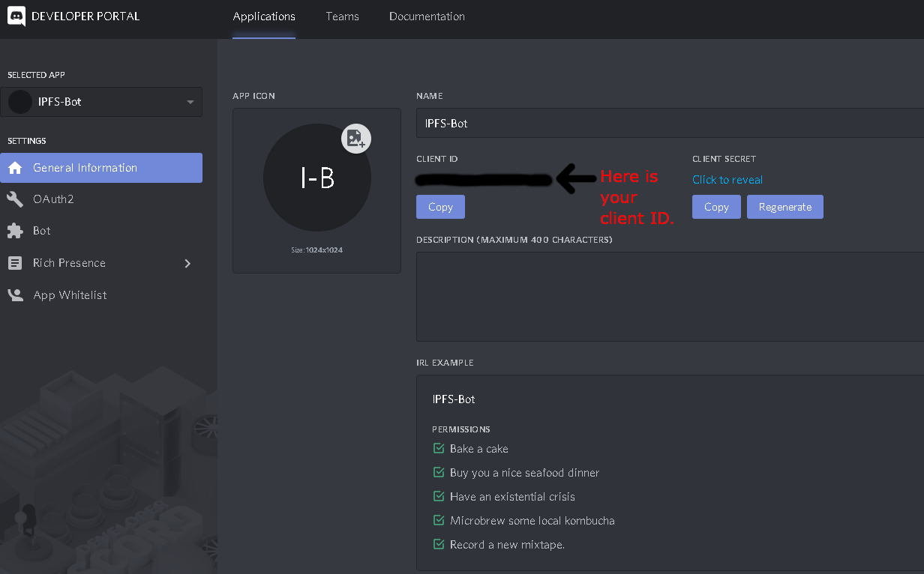Click the SELECTED APP label

pyautogui.click(x=36, y=75)
